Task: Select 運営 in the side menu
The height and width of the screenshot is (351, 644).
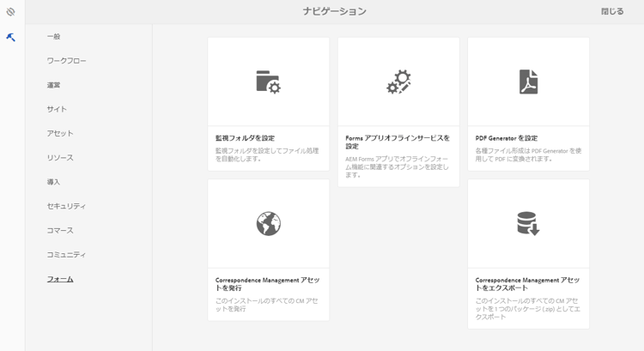Action: click(53, 85)
